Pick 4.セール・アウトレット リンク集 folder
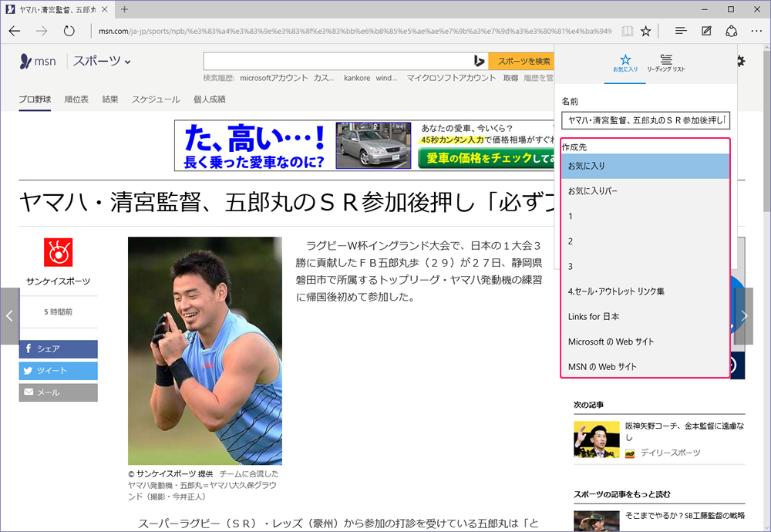 (x=645, y=291)
